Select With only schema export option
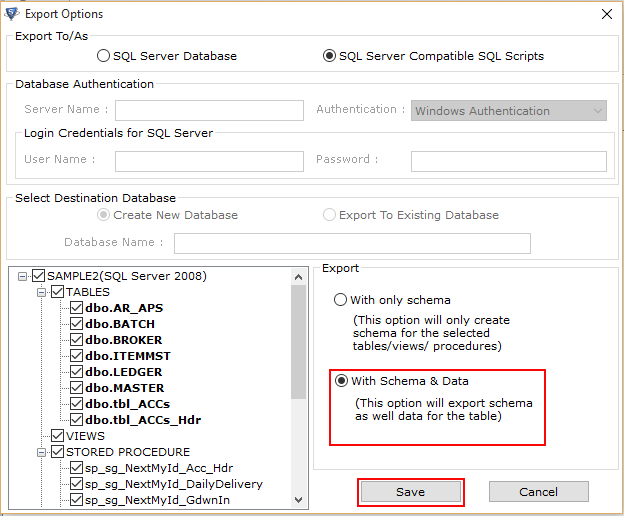The height and width of the screenshot is (516, 624). [340, 300]
